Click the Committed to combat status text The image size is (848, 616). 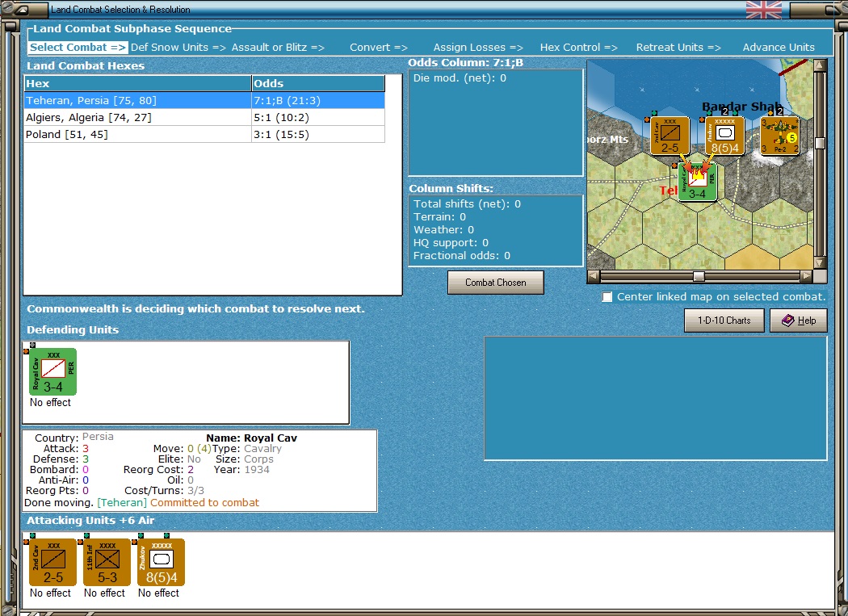coord(204,503)
